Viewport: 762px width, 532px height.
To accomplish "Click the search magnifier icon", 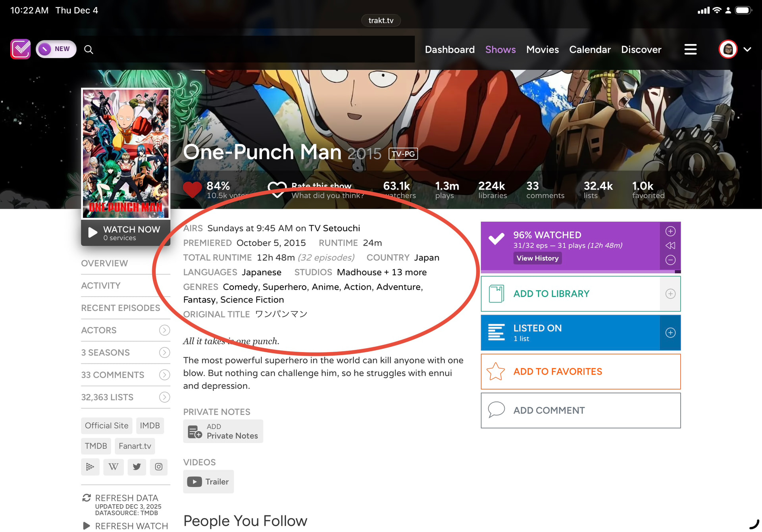I will tap(89, 49).
